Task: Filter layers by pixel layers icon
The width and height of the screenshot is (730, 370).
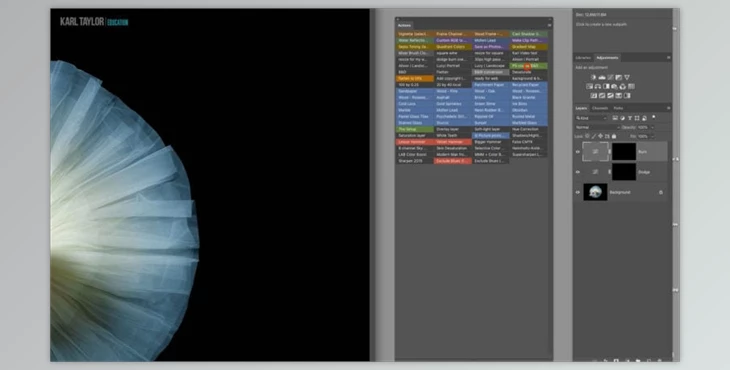Action: (615, 118)
